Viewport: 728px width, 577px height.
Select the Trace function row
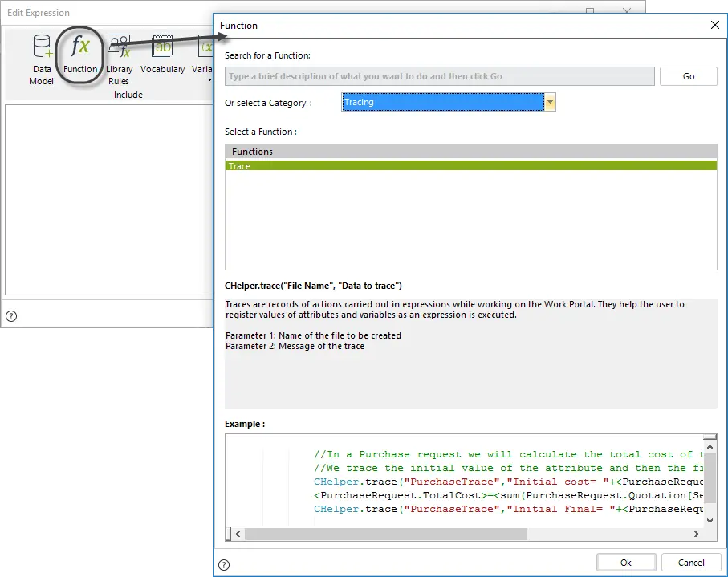tap(471, 166)
